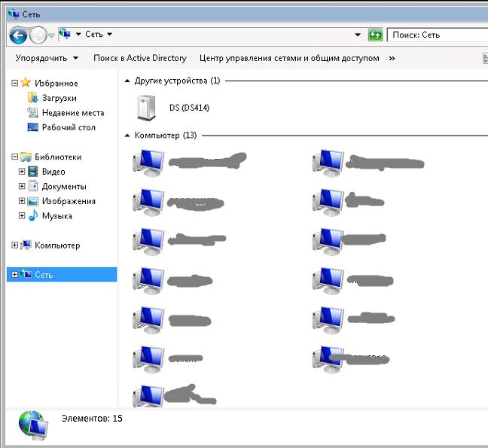Open the address bar history dropdown arrow
This screenshot has height=448, width=488.
pos(358,35)
